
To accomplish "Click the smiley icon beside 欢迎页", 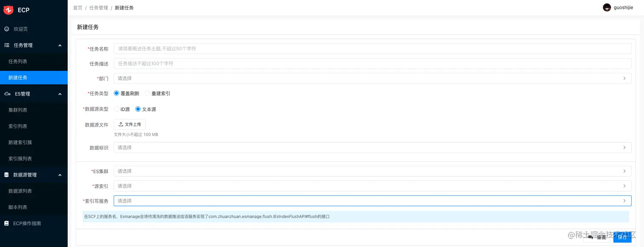I will click(6, 29).
